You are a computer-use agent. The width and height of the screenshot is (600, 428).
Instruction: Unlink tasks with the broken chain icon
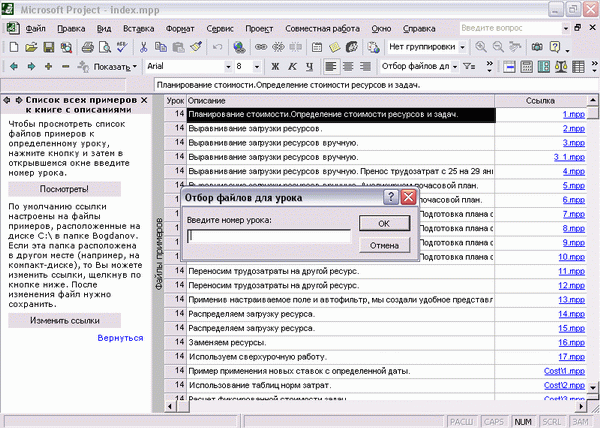(x=278, y=47)
